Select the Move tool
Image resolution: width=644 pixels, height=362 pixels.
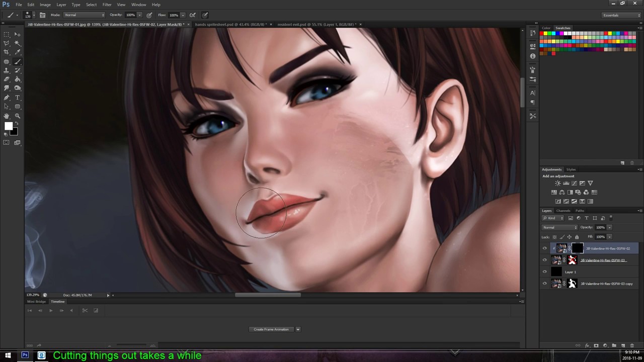click(x=17, y=35)
